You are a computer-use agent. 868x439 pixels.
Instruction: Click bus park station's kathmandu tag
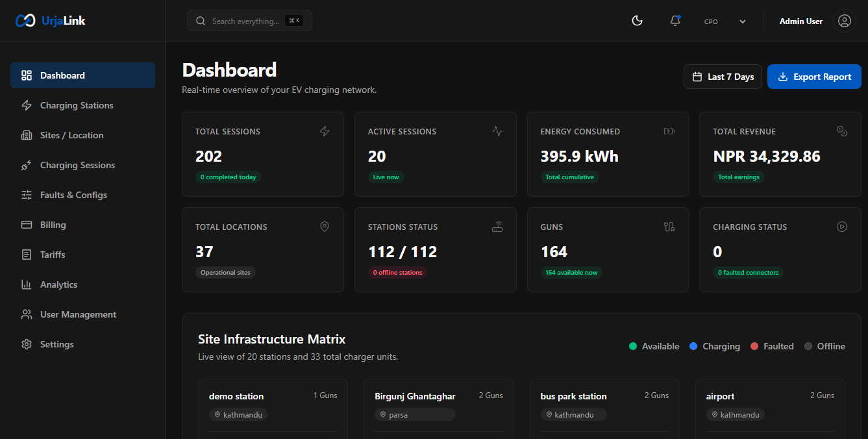click(x=573, y=414)
